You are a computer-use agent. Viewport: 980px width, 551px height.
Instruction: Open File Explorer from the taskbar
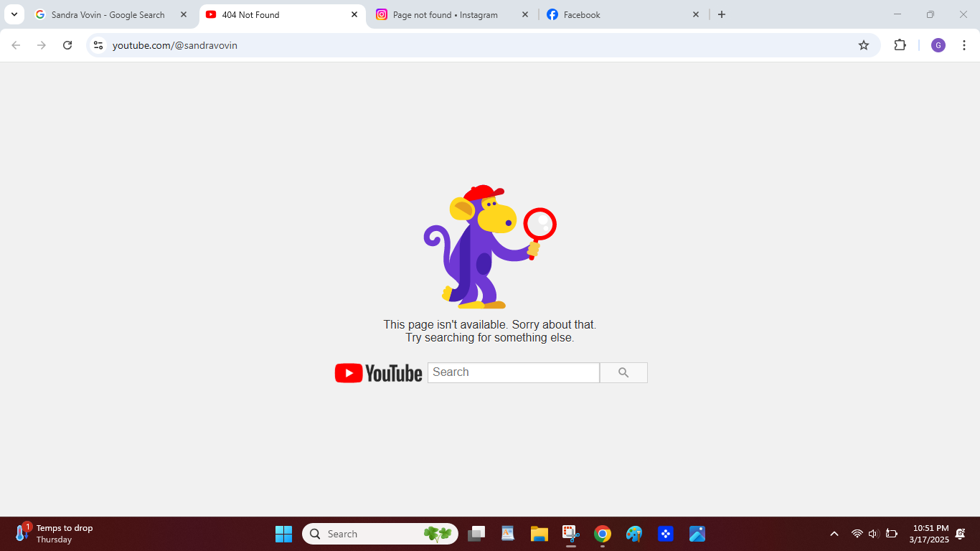540,534
